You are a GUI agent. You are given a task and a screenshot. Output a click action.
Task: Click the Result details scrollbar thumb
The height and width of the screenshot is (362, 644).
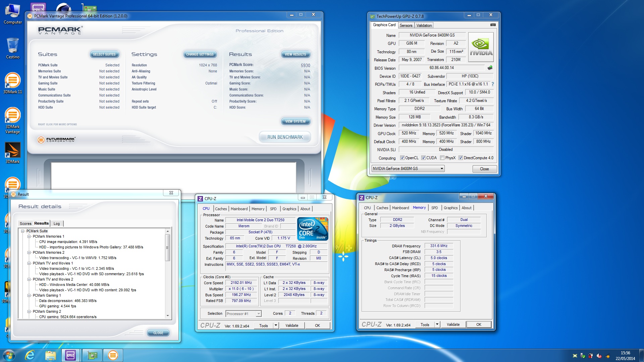pos(168,247)
